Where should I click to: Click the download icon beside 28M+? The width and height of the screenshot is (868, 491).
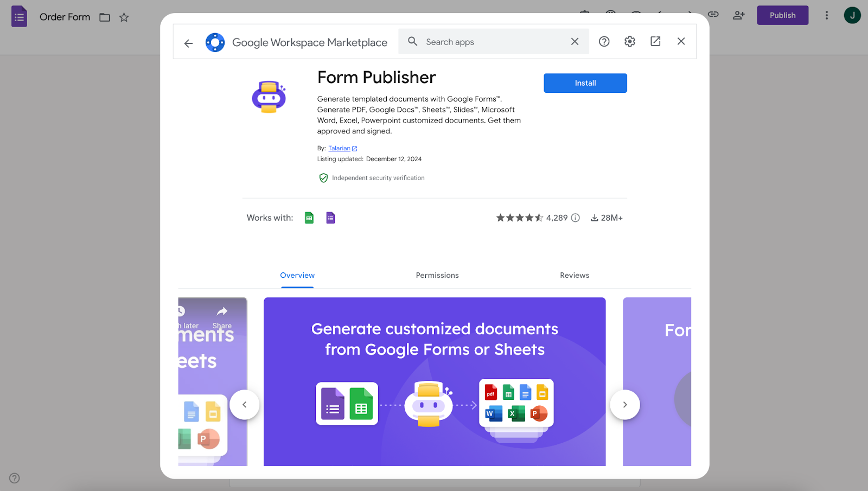click(x=595, y=218)
